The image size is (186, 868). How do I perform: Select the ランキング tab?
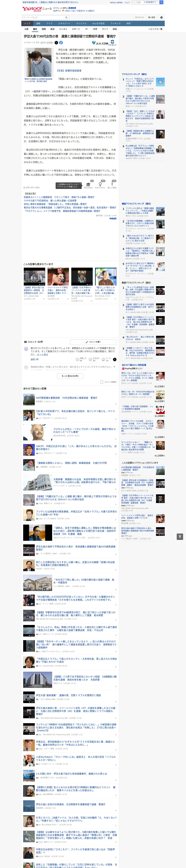click(115, 23)
